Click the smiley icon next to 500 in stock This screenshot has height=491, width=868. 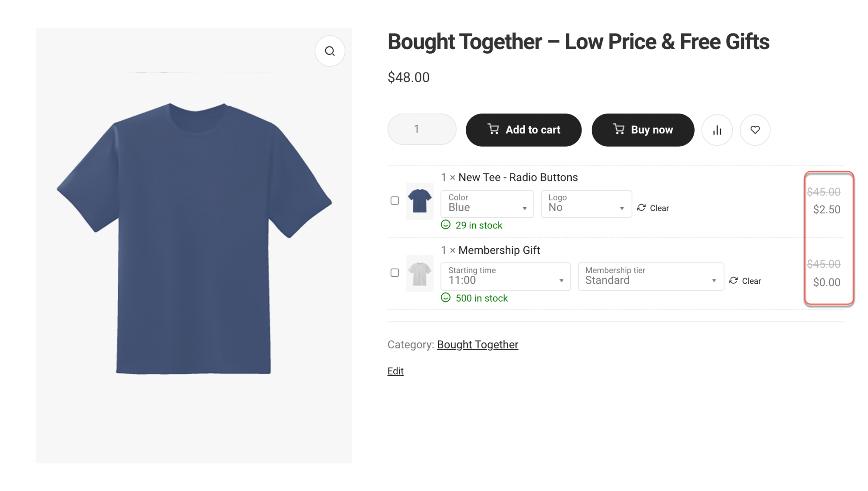[x=445, y=297]
